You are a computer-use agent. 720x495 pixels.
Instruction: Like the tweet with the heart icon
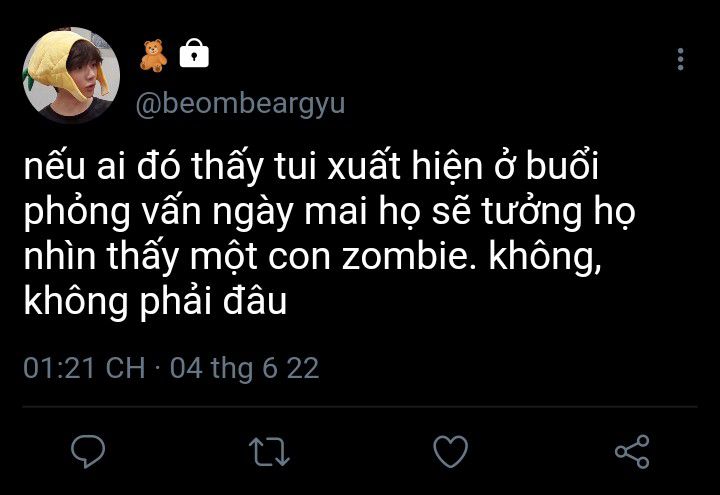450,451
